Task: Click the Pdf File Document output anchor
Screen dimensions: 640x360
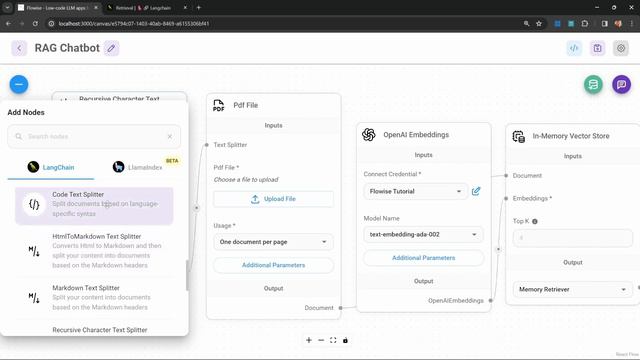Action: tap(340, 308)
